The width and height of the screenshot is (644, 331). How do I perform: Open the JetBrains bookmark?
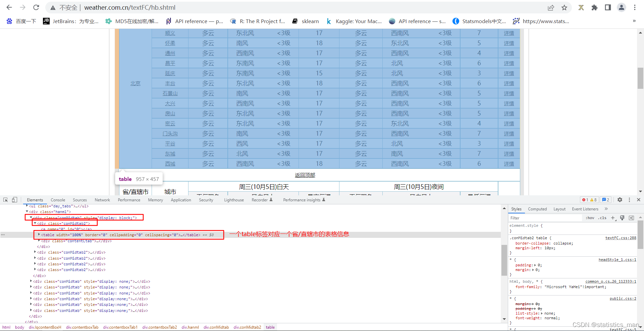click(71, 21)
